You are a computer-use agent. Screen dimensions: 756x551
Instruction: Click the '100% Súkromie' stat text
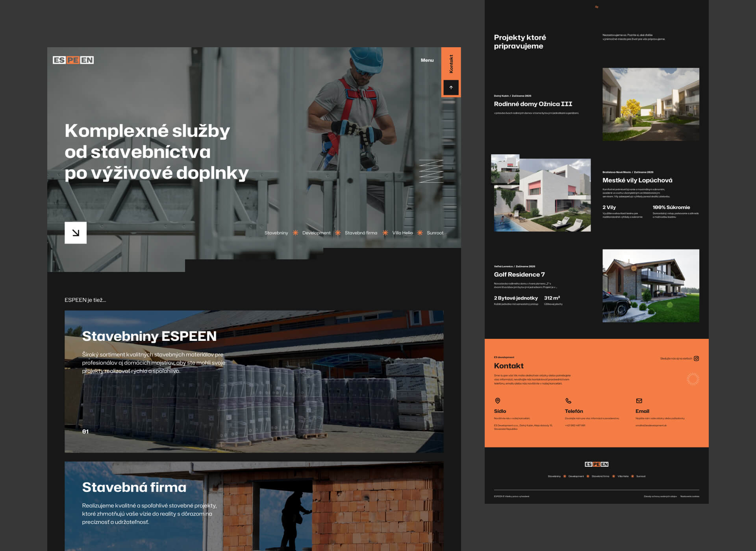coord(671,207)
